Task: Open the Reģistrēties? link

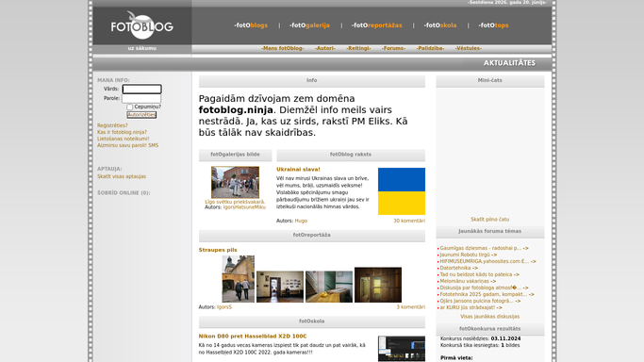Action: [112, 125]
